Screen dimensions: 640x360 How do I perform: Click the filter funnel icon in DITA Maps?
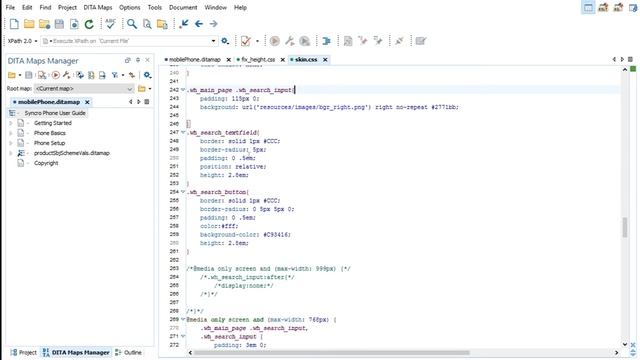click(x=115, y=75)
